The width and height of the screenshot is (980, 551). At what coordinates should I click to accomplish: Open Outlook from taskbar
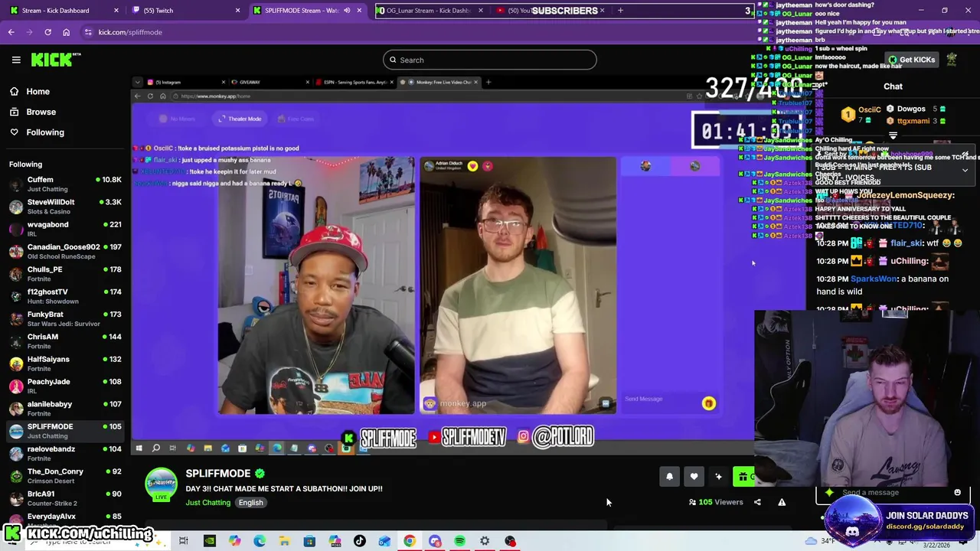click(384, 541)
